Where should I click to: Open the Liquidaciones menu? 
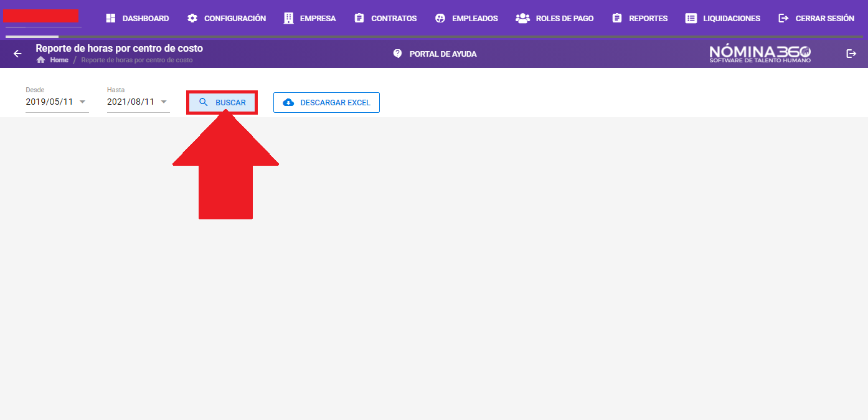(723, 19)
